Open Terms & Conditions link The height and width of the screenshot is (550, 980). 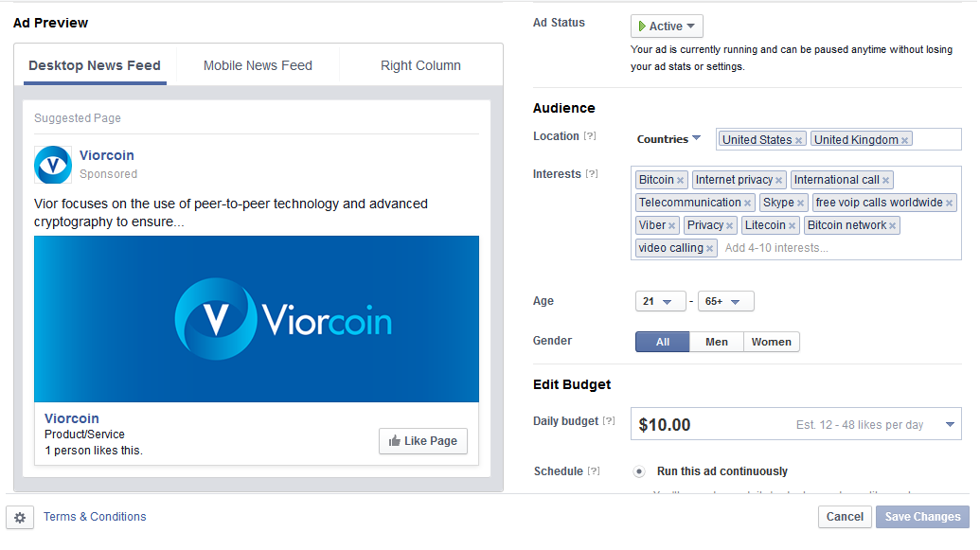[95, 517]
